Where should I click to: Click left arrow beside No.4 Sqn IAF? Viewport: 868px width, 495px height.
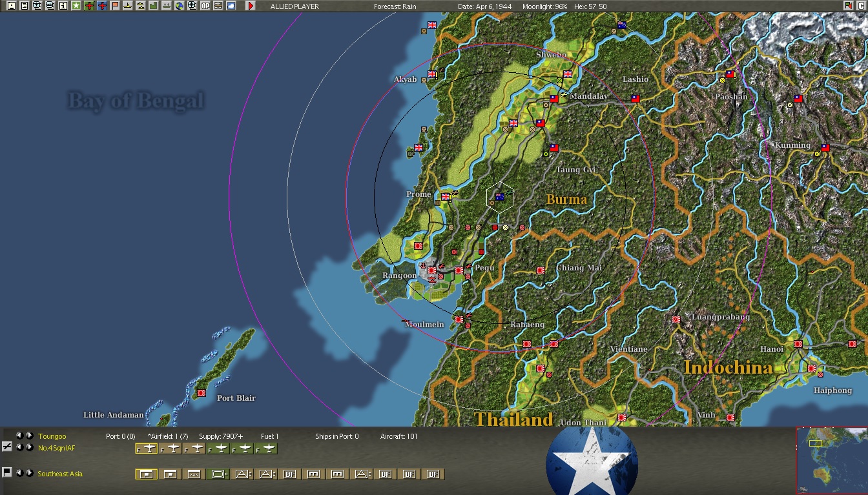[19, 447]
